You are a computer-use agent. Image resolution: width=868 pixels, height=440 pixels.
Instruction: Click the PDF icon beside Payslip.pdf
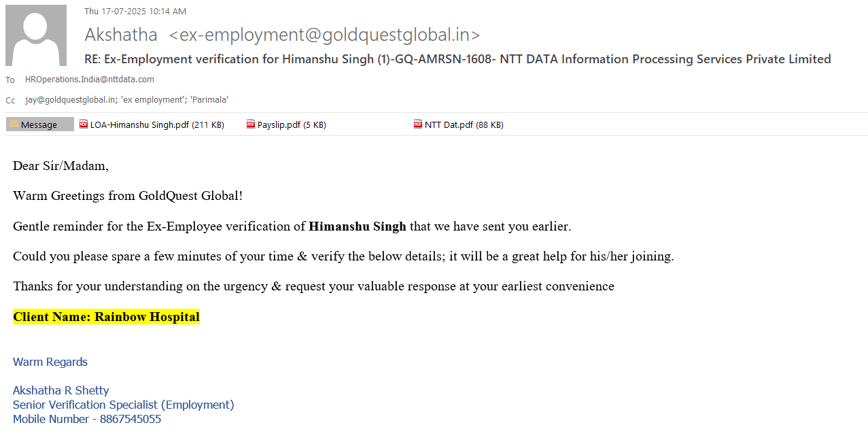click(x=251, y=124)
